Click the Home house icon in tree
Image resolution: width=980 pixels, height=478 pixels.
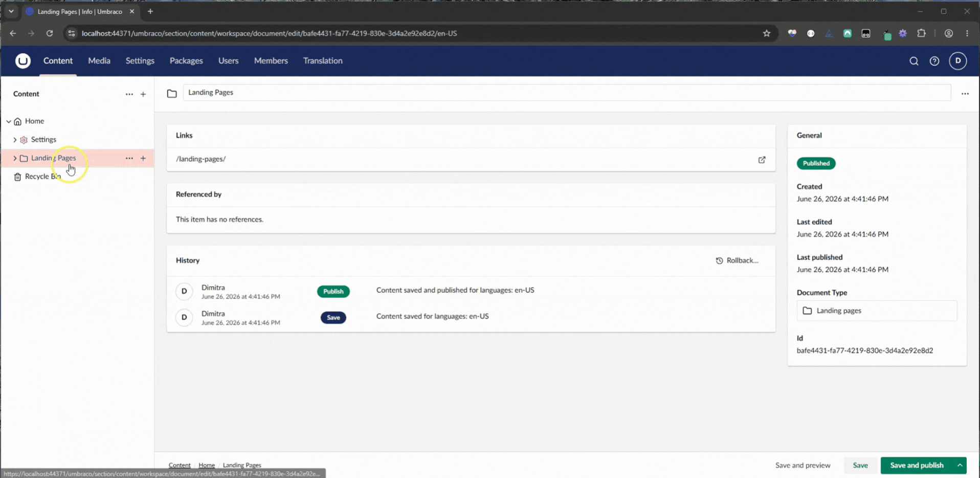18,121
